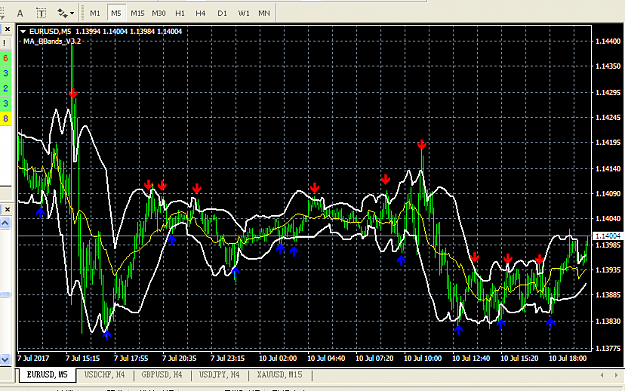Click the 1.13935 price scale label
Screen dimensions: 625x391
point(608,270)
